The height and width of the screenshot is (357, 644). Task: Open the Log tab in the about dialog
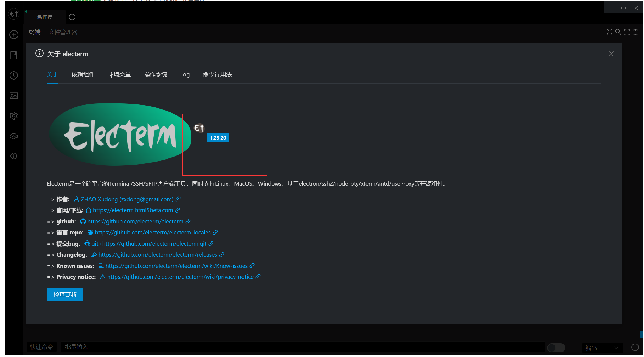click(185, 75)
